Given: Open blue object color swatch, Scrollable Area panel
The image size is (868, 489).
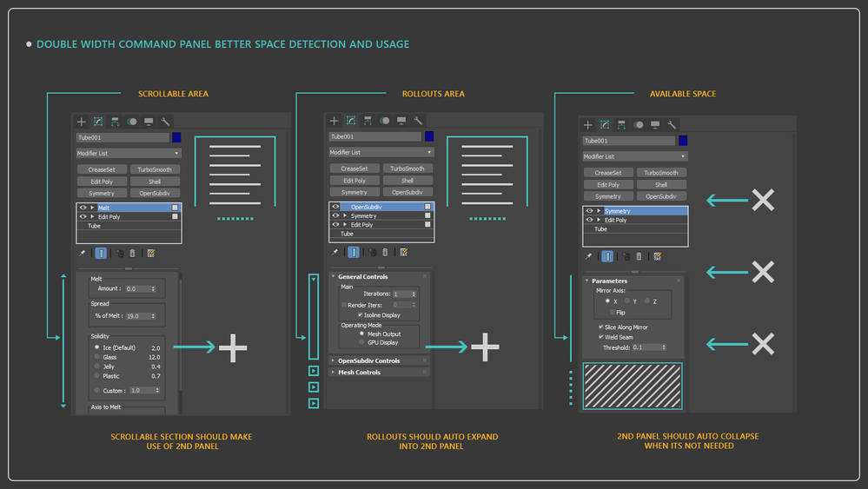Looking at the screenshot, I should [x=176, y=137].
